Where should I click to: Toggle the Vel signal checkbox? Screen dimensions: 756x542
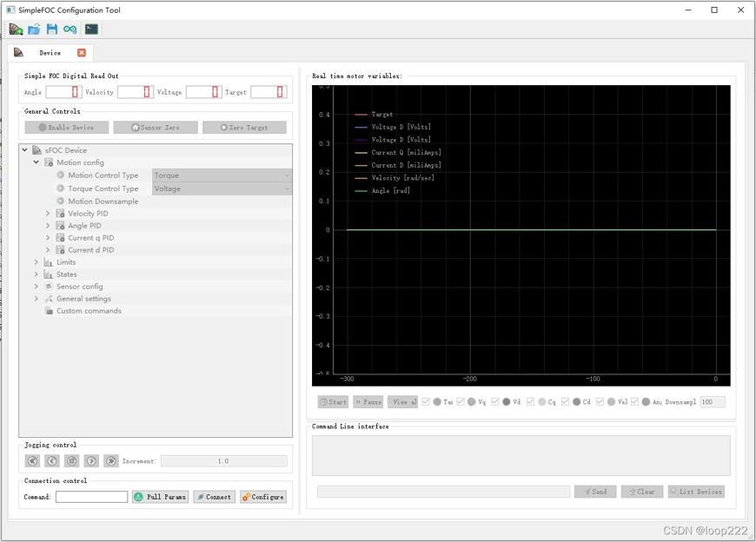[x=600, y=402]
